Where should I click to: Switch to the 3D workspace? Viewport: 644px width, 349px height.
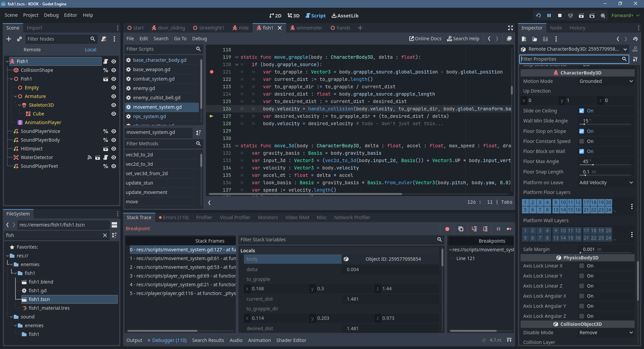[293, 15]
